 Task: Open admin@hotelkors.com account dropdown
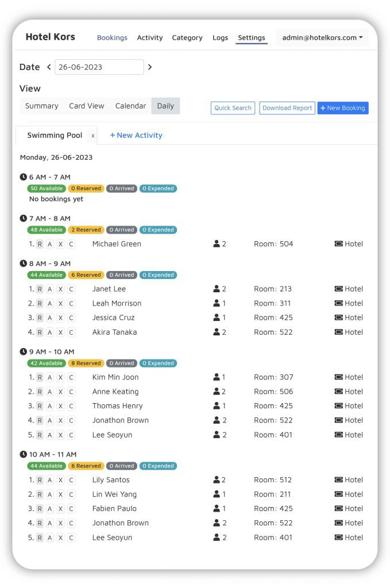tap(322, 37)
